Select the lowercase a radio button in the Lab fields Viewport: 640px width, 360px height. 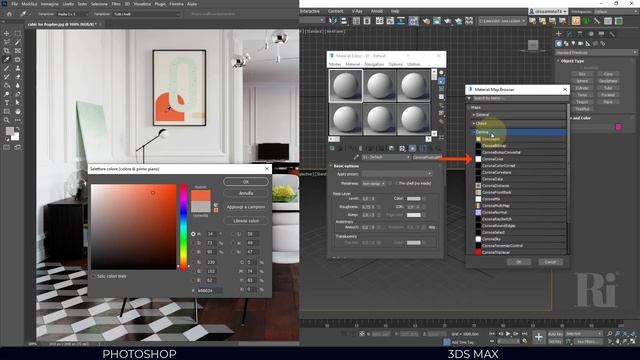233,243
